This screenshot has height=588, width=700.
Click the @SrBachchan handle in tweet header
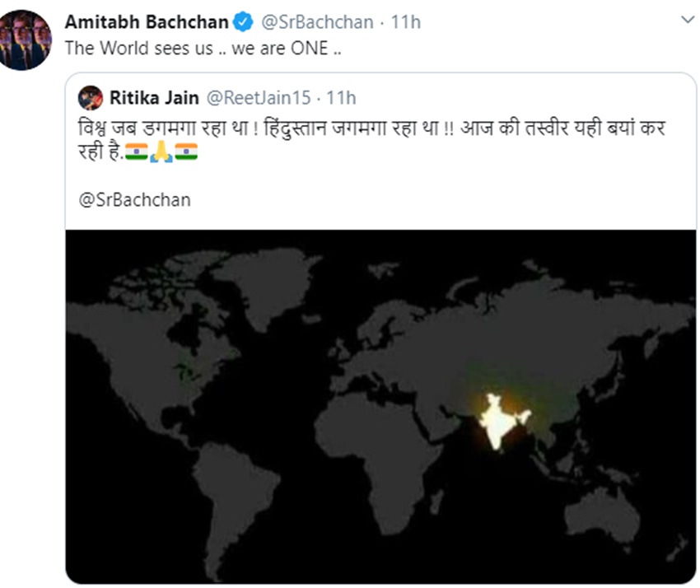click(316, 21)
